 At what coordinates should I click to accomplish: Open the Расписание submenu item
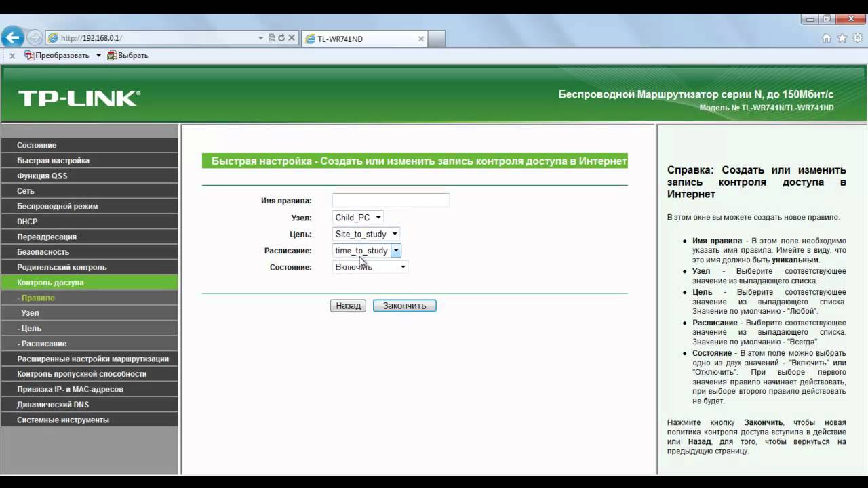(89, 344)
